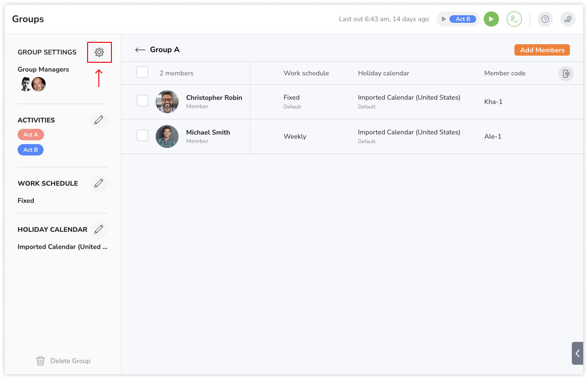Edit Activities with pencil icon
This screenshot has width=588, height=379.
click(x=99, y=120)
